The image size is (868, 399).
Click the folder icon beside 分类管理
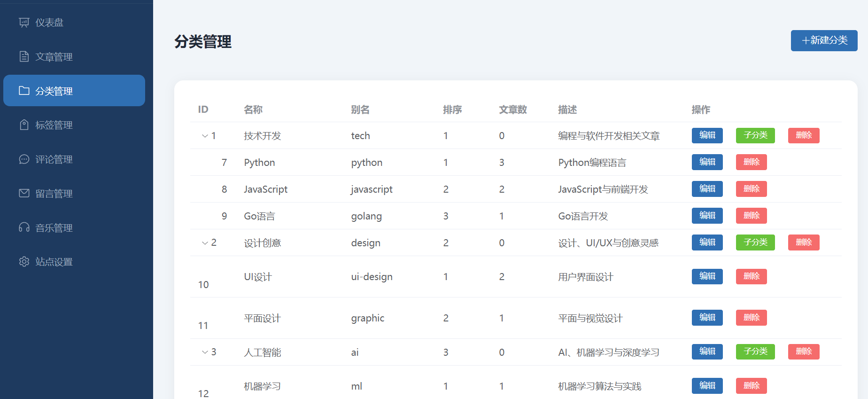[24, 91]
